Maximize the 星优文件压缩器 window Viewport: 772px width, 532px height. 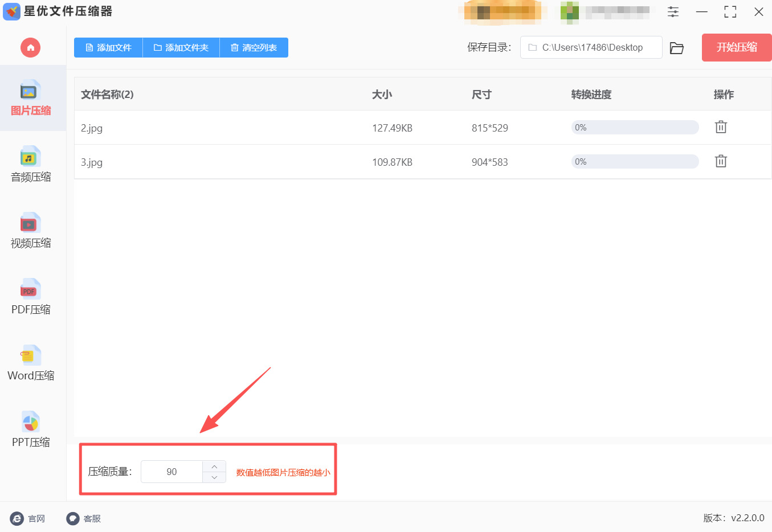[x=730, y=11]
